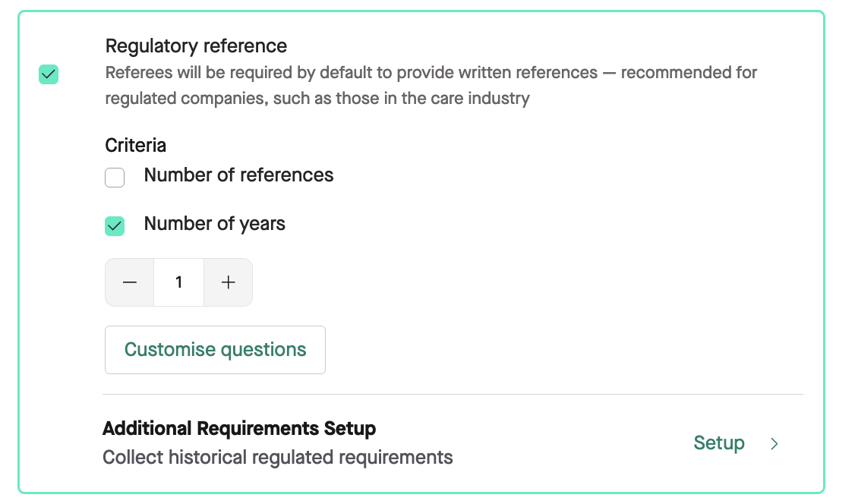This screenshot has width=858, height=504.
Task: Click empty space right of Customise questions
Action: click(x=532, y=350)
